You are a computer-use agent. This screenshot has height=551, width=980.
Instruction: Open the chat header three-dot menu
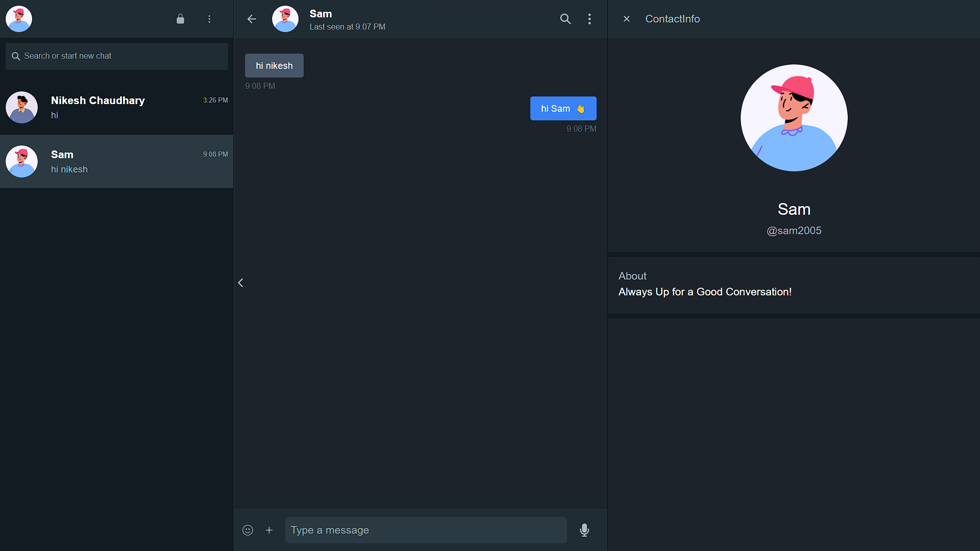click(x=590, y=19)
